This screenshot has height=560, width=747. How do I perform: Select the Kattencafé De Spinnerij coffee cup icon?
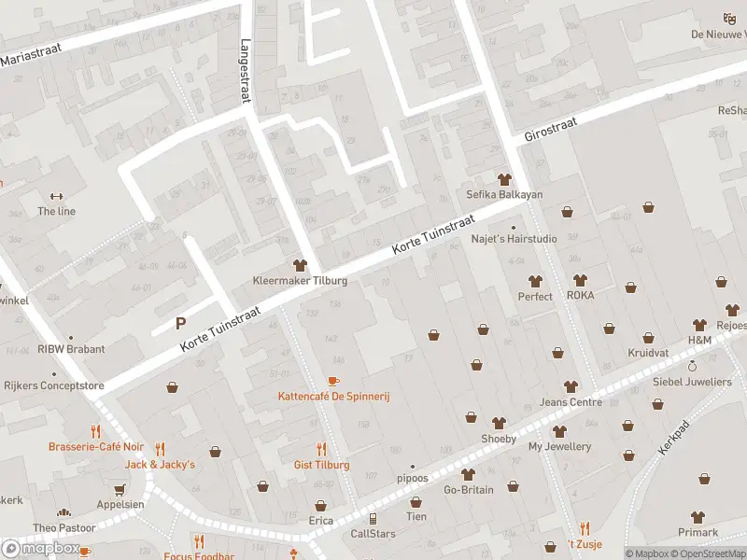pos(333,381)
